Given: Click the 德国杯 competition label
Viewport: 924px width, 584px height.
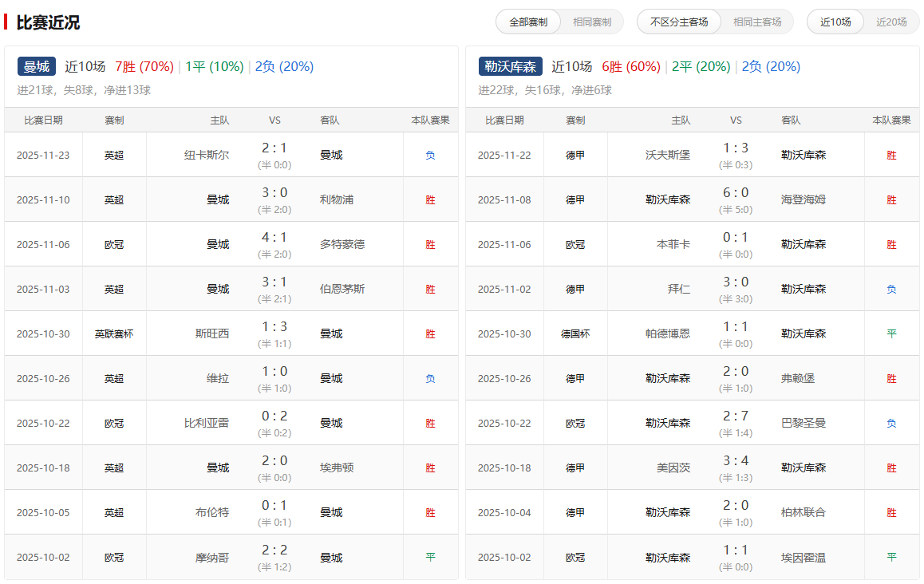Looking at the screenshot, I should pos(575,333).
